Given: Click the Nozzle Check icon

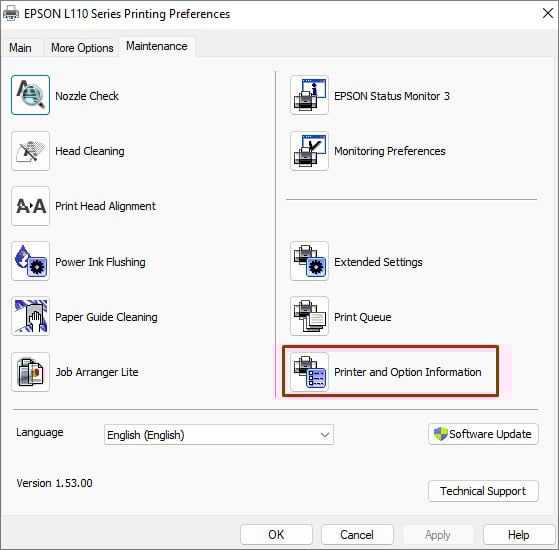Looking at the screenshot, I should click(30, 95).
